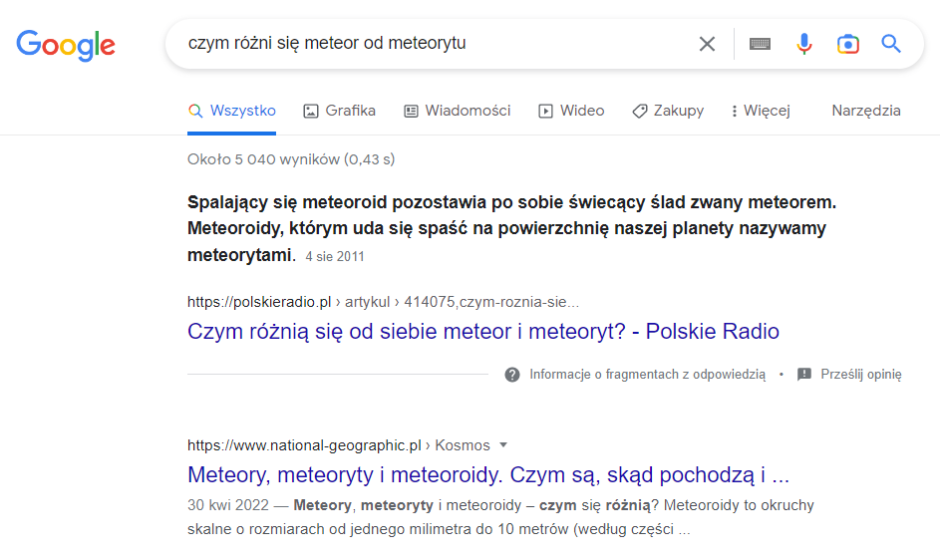Click Informacje o fragmentach z odpowiedzią
Screen dimensions: 940x560
(647, 375)
